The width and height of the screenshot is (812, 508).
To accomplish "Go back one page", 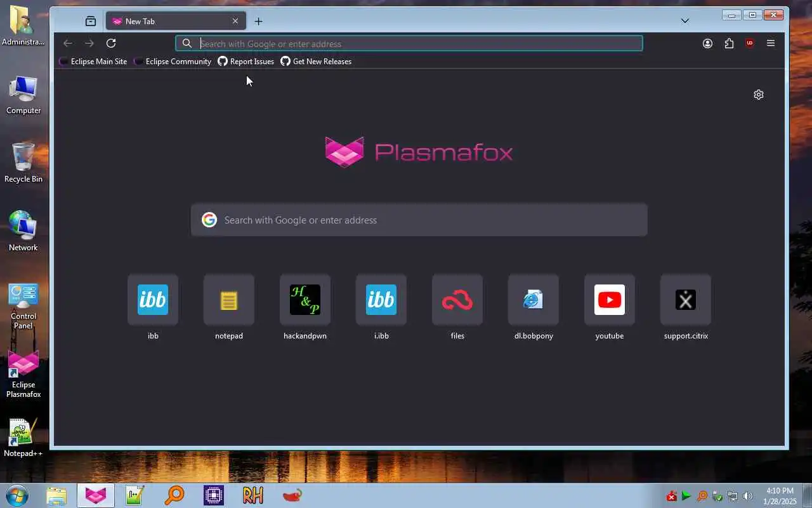I will click(68, 43).
